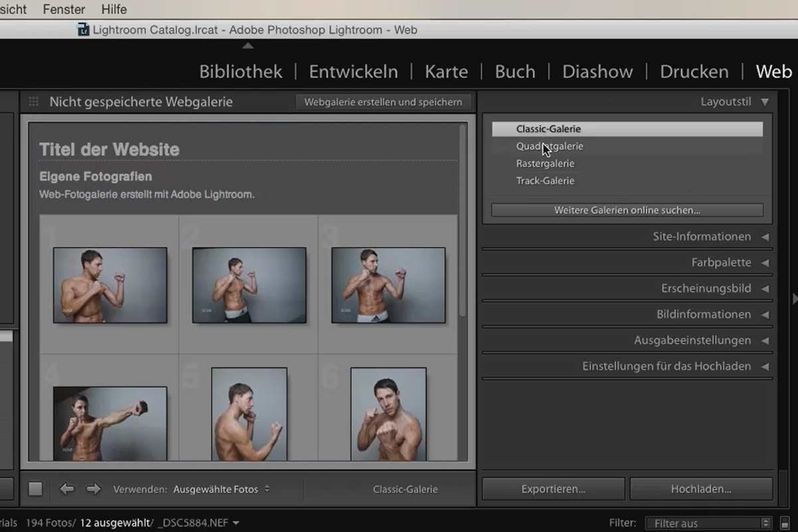Image resolution: width=798 pixels, height=532 pixels.
Task: Go to the Buch module
Action: pyautogui.click(x=515, y=72)
